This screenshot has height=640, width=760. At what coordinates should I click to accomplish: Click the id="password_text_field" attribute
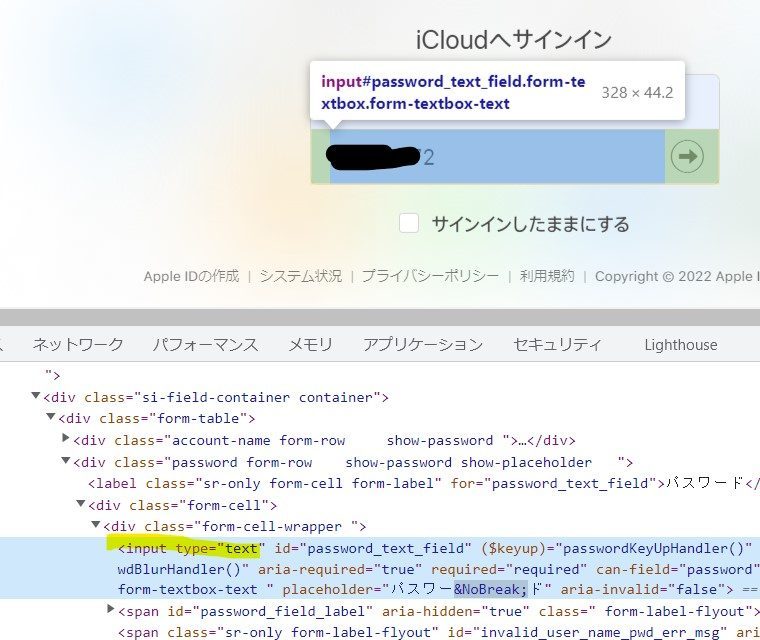(x=373, y=548)
